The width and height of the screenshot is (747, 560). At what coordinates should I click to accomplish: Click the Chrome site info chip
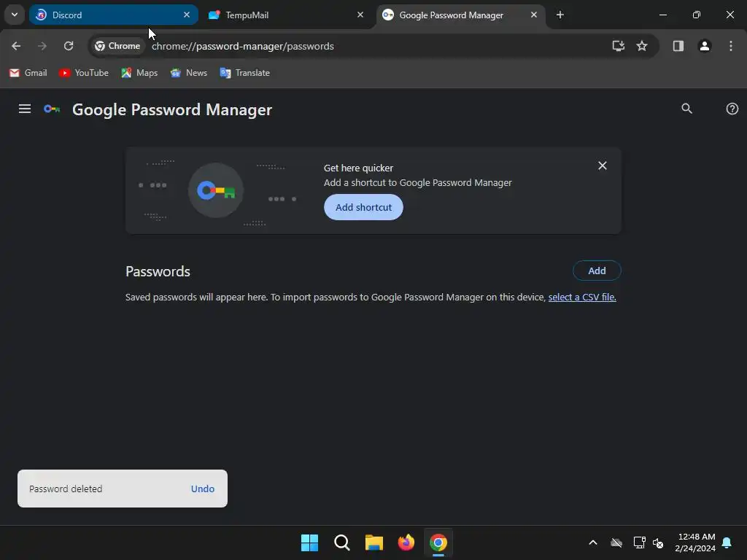[117, 46]
